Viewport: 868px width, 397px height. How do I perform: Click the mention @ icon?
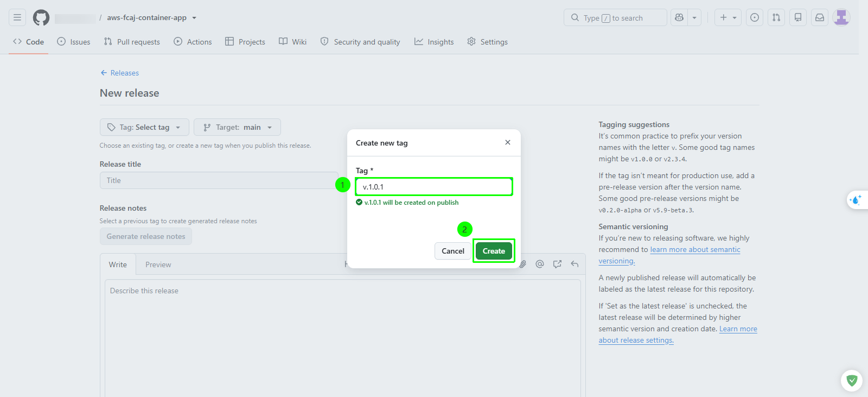540,264
